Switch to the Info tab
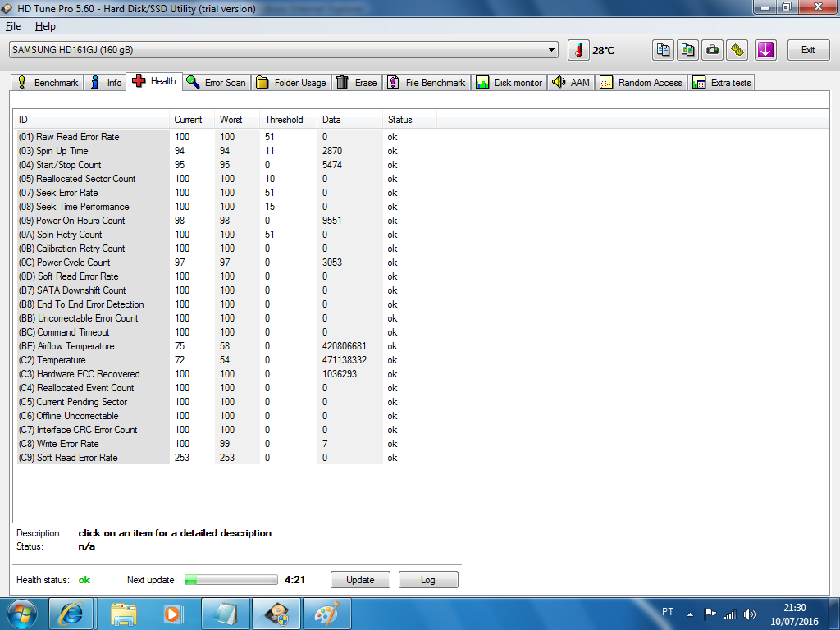The image size is (840, 630). click(x=106, y=83)
